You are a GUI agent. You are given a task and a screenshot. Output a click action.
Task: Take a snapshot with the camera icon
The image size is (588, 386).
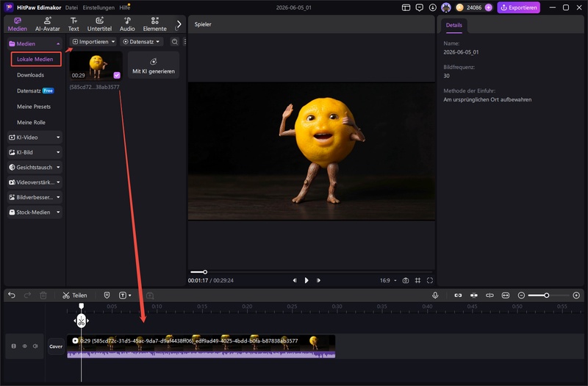pyautogui.click(x=406, y=281)
